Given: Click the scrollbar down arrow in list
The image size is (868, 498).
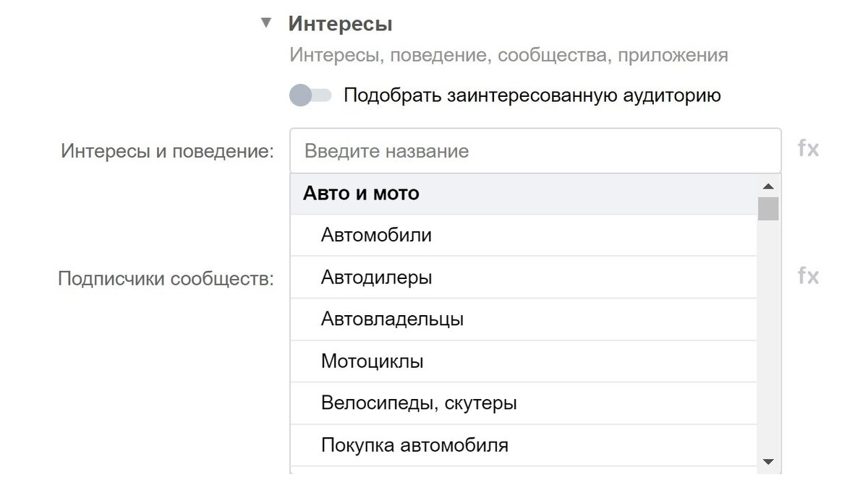Looking at the screenshot, I should click(768, 462).
